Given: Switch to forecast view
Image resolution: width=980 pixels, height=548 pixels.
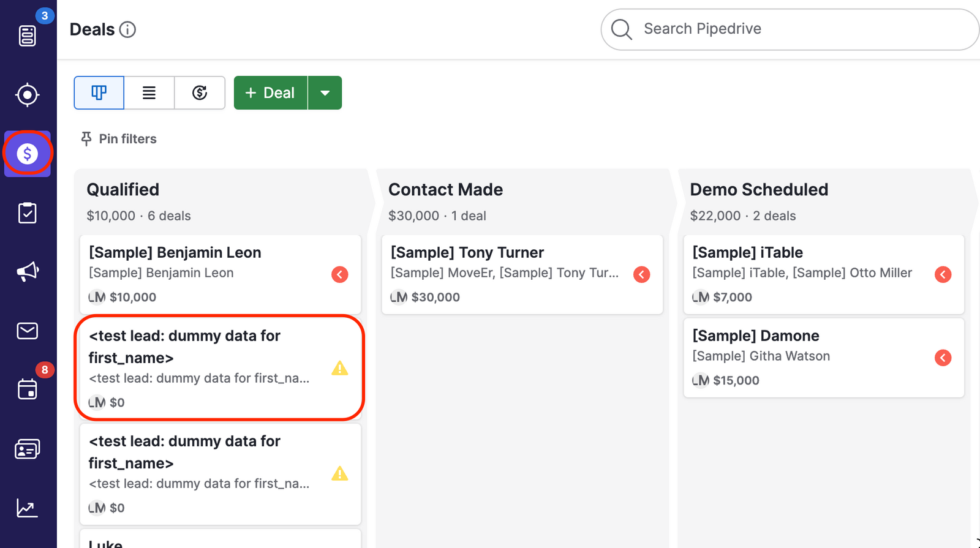Looking at the screenshot, I should click(200, 92).
